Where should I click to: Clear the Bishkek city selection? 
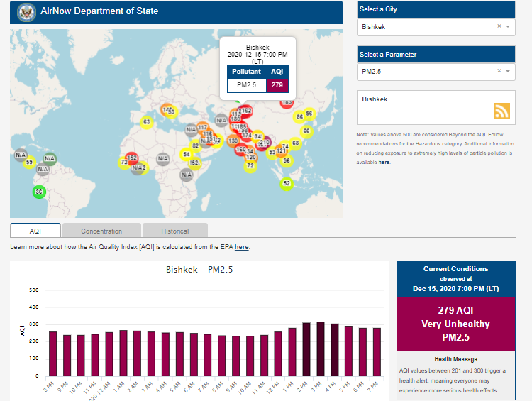(x=499, y=26)
